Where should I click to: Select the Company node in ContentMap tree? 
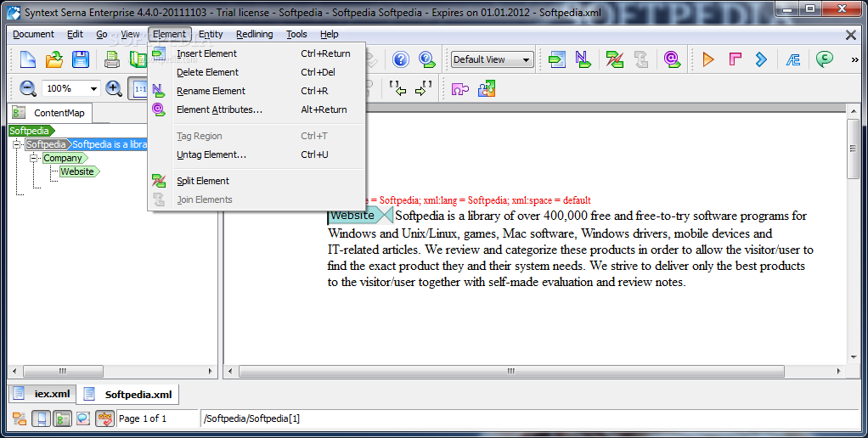65,158
